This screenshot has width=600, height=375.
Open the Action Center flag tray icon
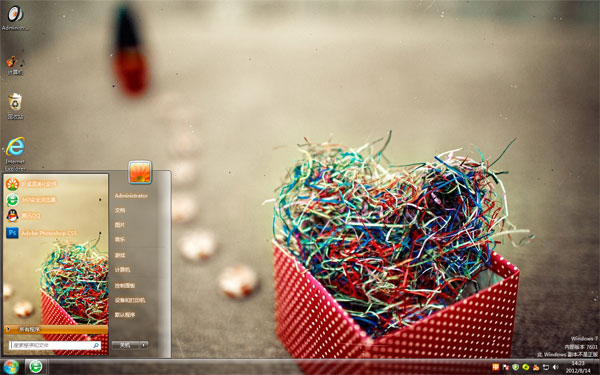point(505,367)
